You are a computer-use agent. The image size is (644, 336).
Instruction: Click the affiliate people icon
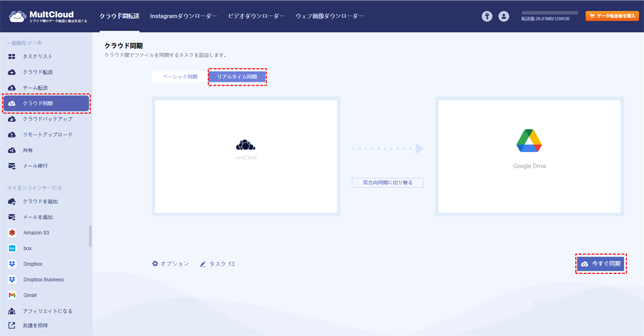coord(12,311)
